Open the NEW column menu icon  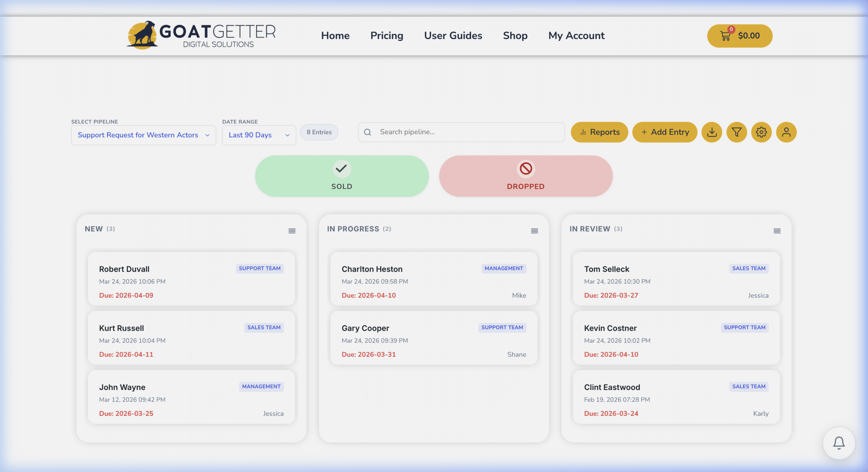click(292, 231)
